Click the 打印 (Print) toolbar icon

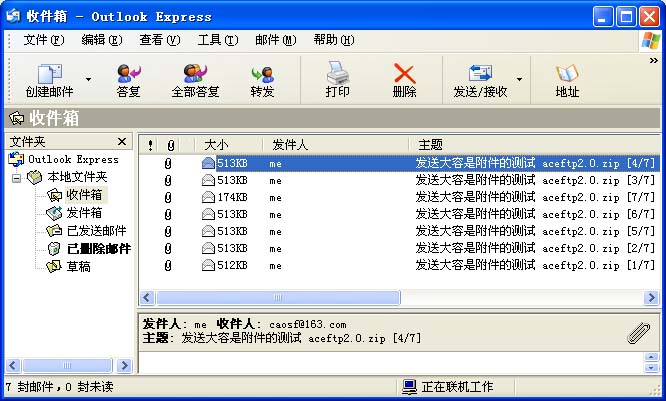pos(338,74)
